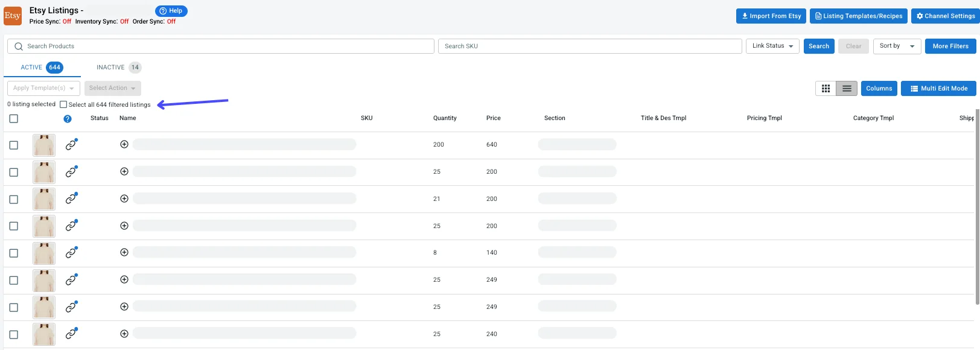This screenshot has width=980, height=350.
Task: Open Sort by dropdown
Action: pyautogui.click(x=897, y=46)
